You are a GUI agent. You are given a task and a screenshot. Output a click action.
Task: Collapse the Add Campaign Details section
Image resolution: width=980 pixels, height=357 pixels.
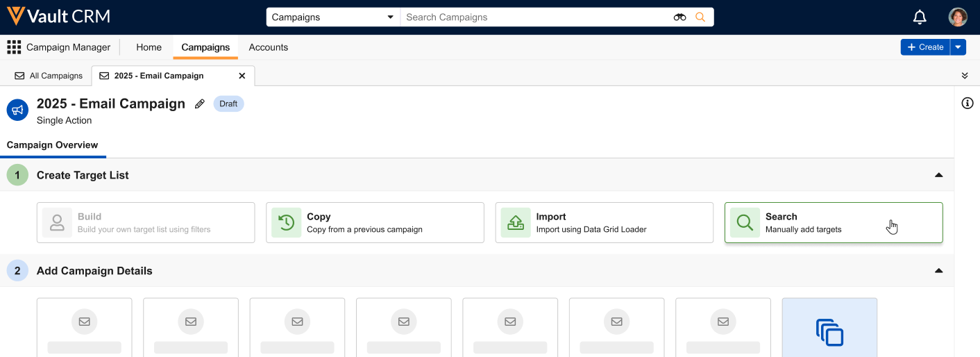click(x=938, y=271)
